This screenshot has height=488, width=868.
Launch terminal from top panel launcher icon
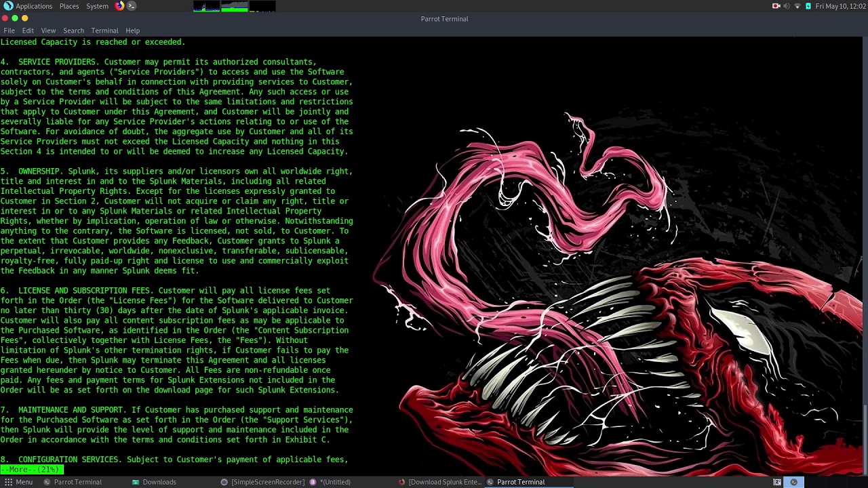click(132, 6)
